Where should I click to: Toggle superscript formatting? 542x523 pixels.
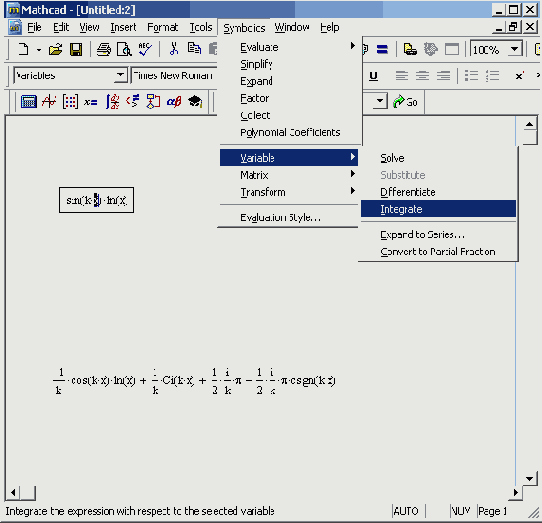(x=519, y=76)
